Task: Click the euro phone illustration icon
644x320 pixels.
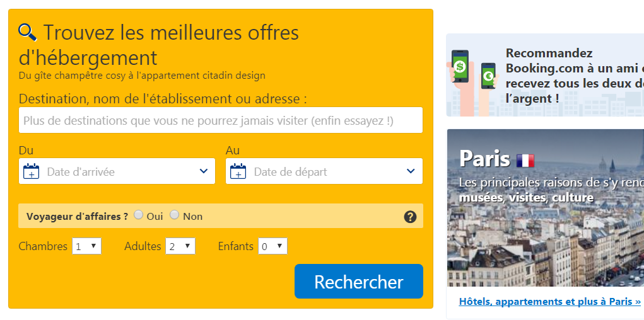Action: click(488, 76)
